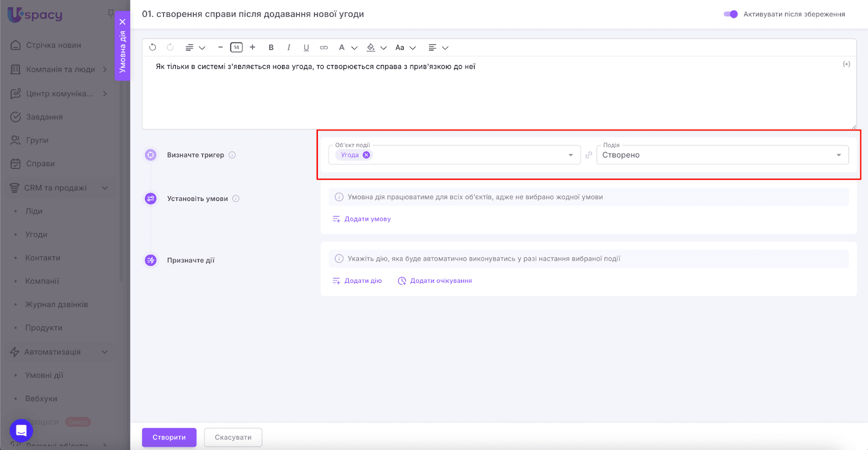
Task: Open the Подія dropdown showing Створено
Action: click(722, 155)
